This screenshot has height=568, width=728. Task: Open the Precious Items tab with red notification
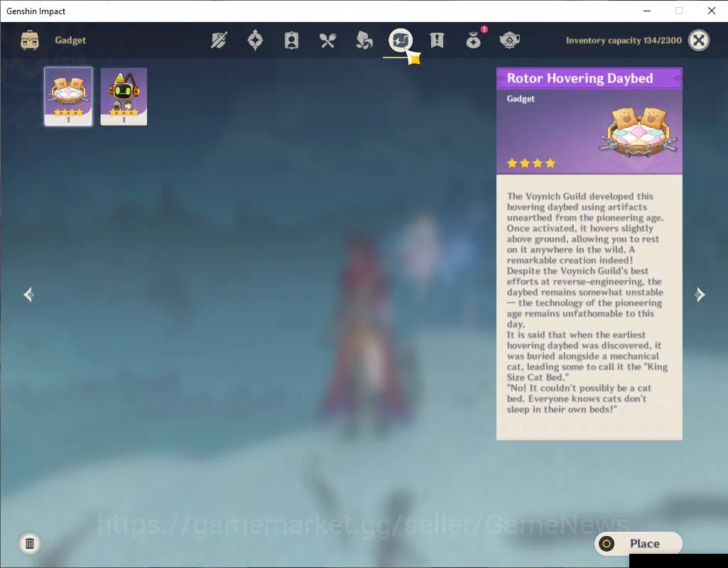(474, 40)
